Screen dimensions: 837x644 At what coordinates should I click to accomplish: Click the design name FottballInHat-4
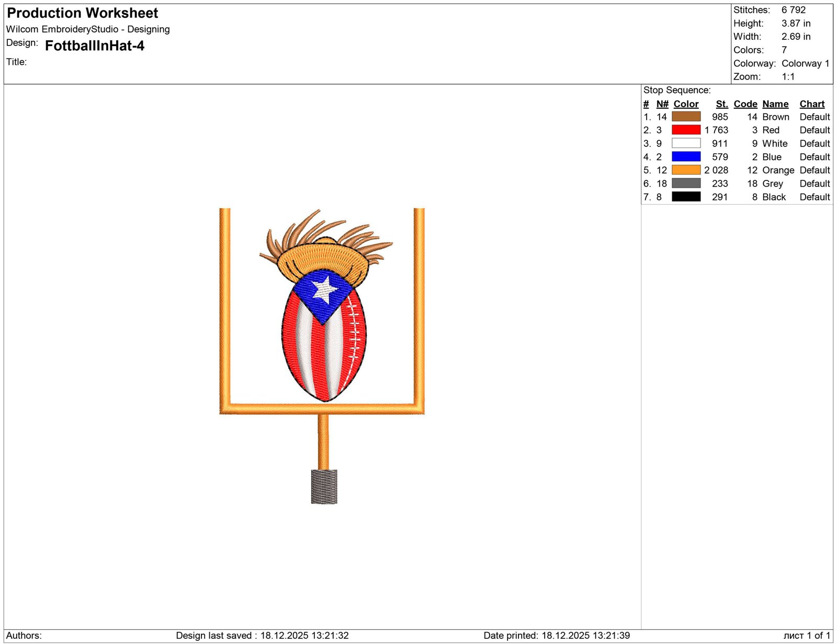coord(95,46)
